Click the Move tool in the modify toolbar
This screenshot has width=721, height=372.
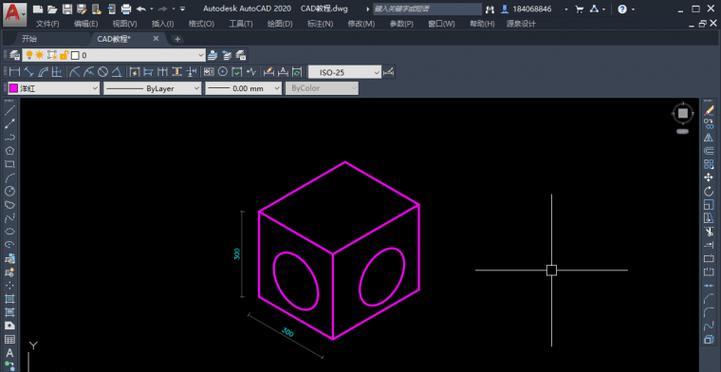(x=709, y=177)
